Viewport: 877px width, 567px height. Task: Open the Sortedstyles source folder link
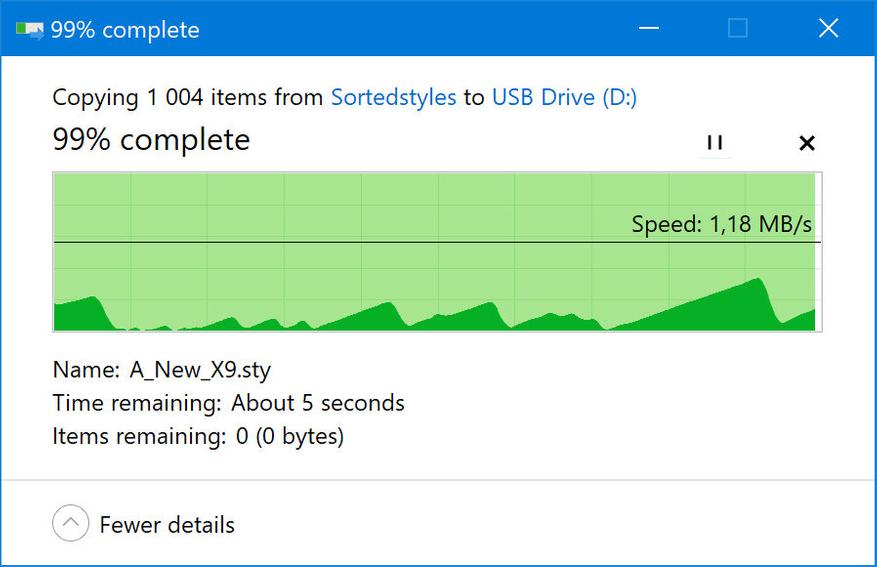pos(394,97)
